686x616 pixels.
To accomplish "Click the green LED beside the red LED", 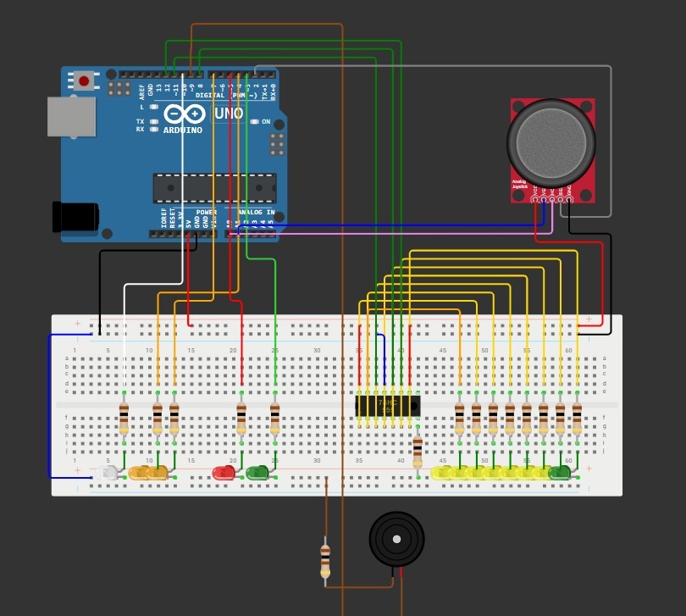I will point(257,472).
